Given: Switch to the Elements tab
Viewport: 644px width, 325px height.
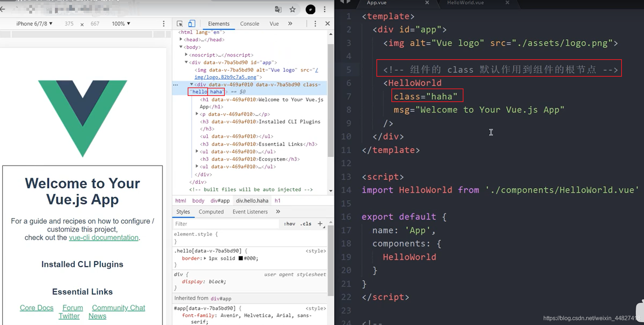Looking at the screenshot, I should (219, 24).
